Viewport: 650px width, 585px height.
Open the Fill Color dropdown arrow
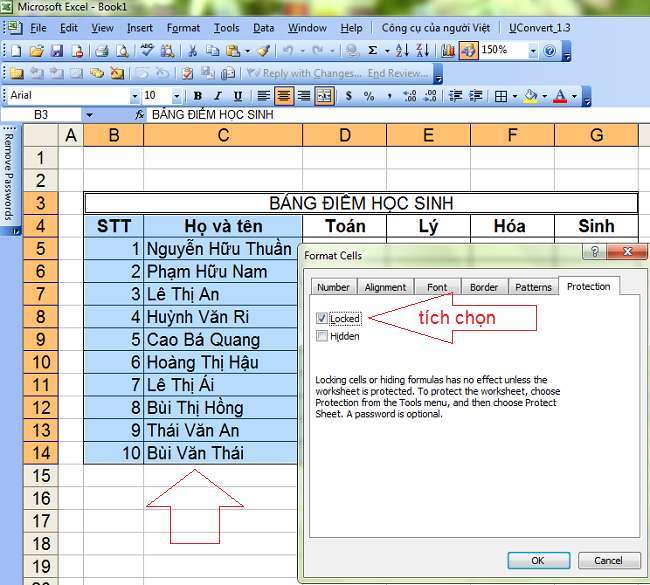click(x=544, y=96)
